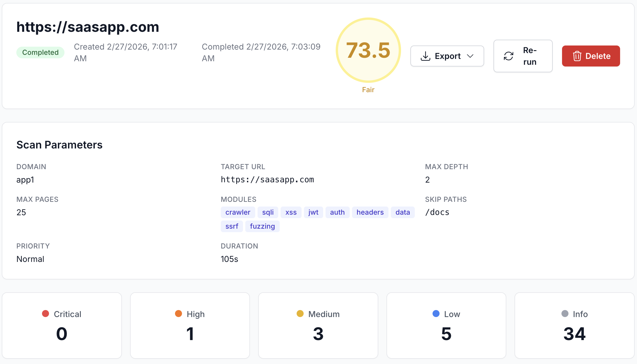The width and height of the screenshot is (637, 364).
Task: Click the refresh icon on Re-run
Action: (x=508, y=56)
